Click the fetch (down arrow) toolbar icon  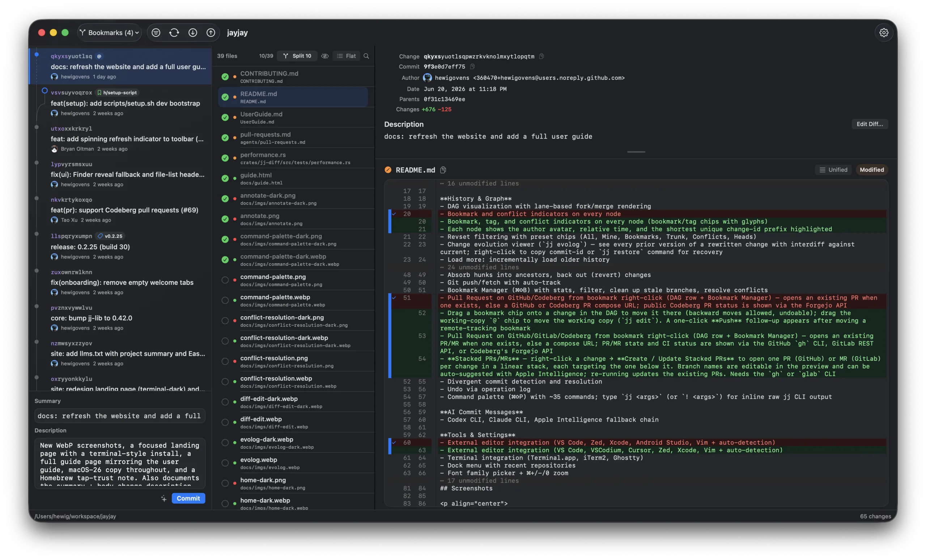pos(192,33)
